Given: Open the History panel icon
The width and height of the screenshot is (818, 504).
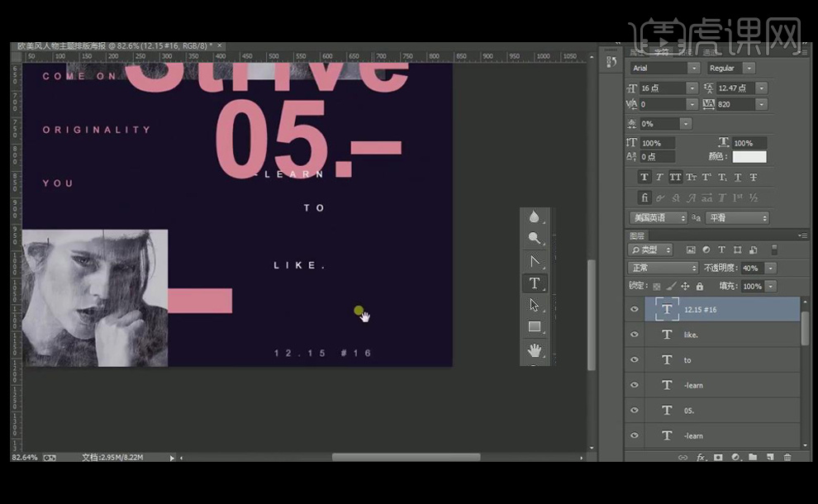Looking at the screenshot, I should click(611, 62).
